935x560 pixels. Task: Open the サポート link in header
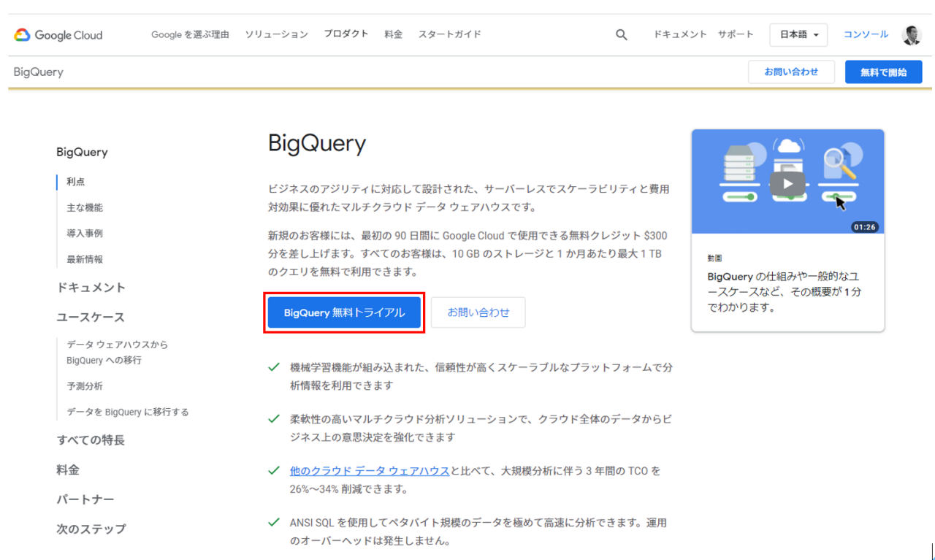(x=735, y=34)
